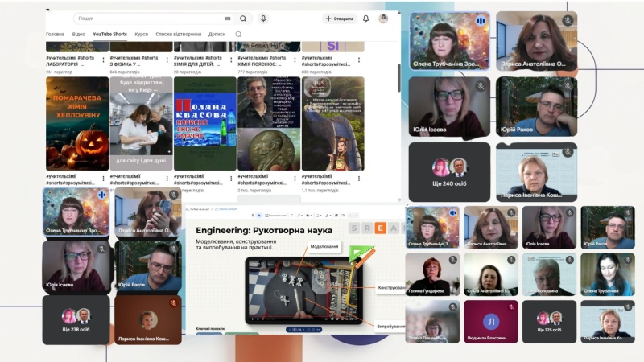Screen dimensions: 644x362
Task: Open the Списки відтворення tab
Action: click(x=178, y=35)
